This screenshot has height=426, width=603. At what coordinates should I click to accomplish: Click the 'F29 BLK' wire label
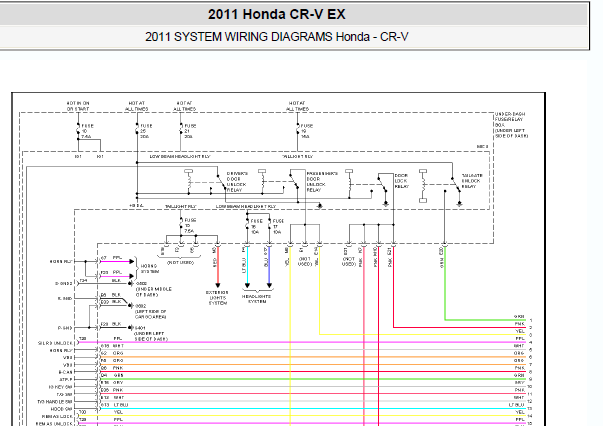click(111, 324)
